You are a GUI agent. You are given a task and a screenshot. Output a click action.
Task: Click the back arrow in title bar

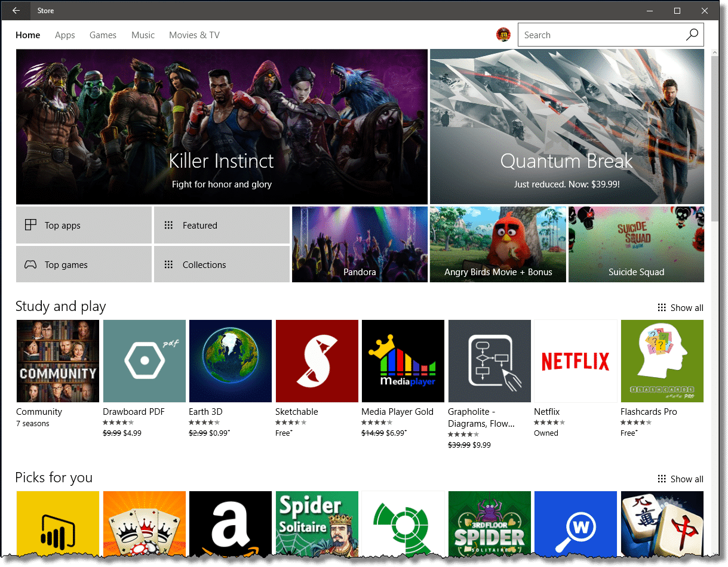coord(16,10)
